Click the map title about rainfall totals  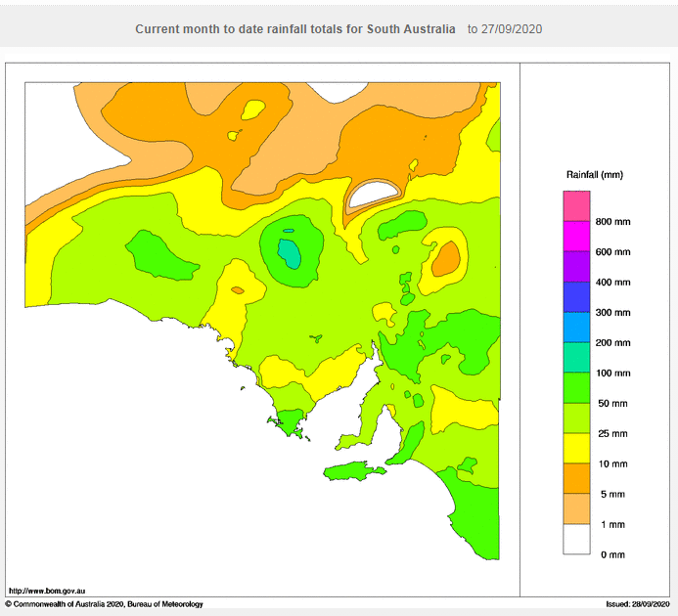coord(294,29)
